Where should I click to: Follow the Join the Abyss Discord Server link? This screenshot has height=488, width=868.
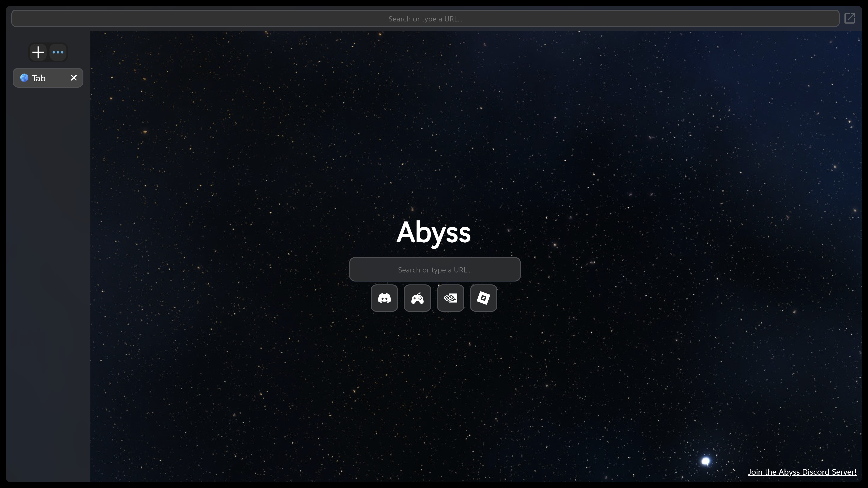pyautogui.click(x=802, y=472)
